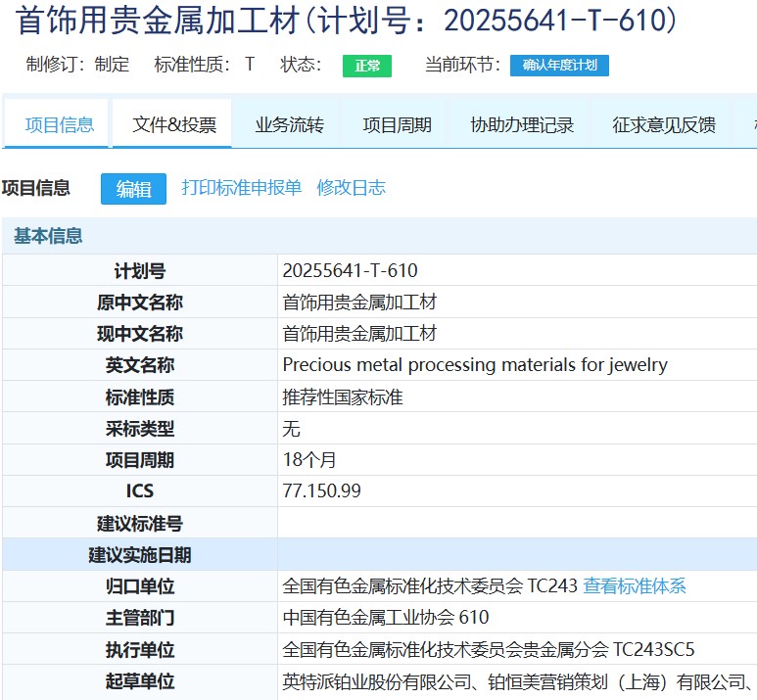Viewport: 757px width, 700px height.
Task: View the 征求意见反馈 tab
Action: click(x=664, y=124)
